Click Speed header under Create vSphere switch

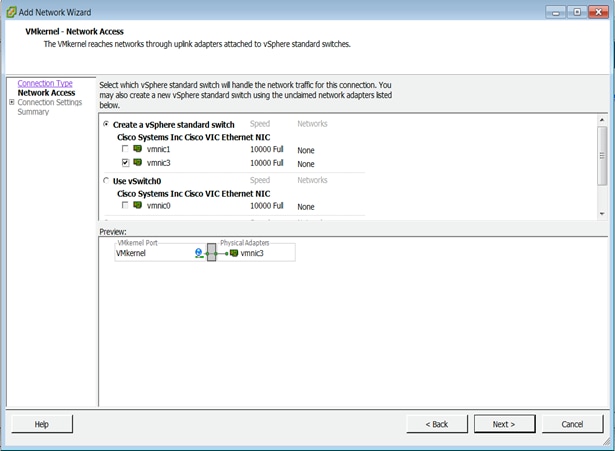(x=260, y=124)
